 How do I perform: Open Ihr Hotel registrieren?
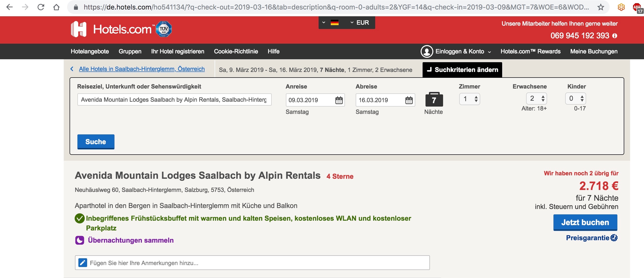(178, 51)
